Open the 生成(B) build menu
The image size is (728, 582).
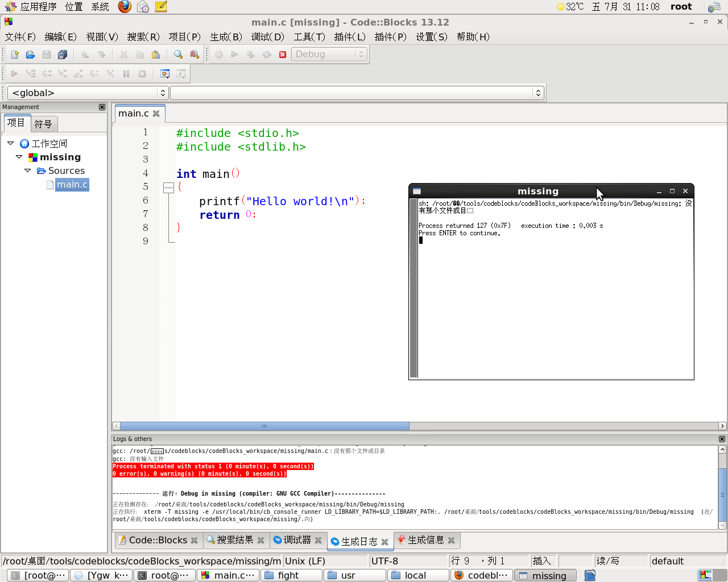pos(226,37)
